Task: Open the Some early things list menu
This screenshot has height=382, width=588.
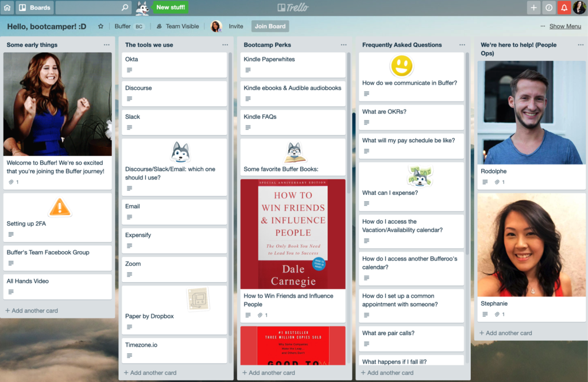Action: (106, 44)
